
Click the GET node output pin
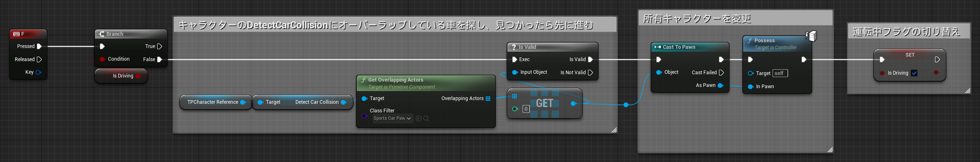coord(573,103)
